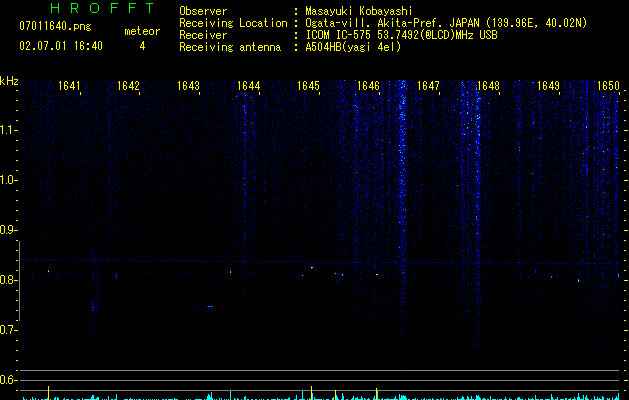Click the HROFFT title text
Viewport: 629px width, 400px height.
pos(102,8)
